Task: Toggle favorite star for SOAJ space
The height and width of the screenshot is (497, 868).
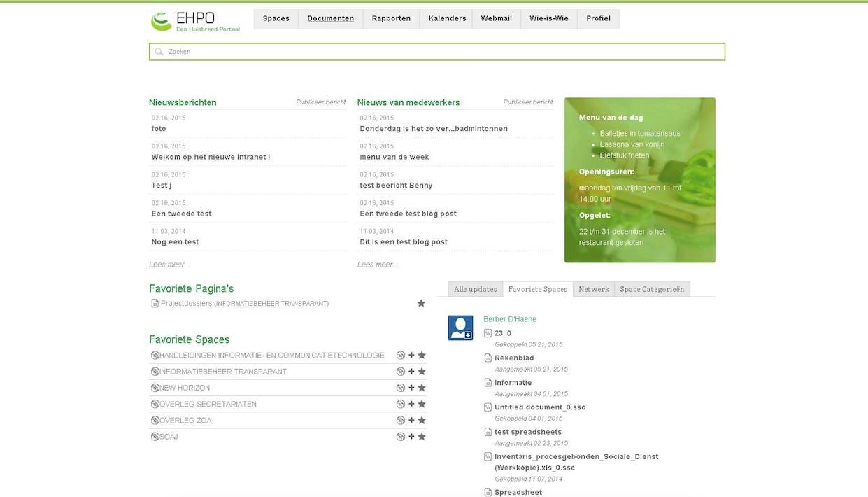Action: [422, 437]
